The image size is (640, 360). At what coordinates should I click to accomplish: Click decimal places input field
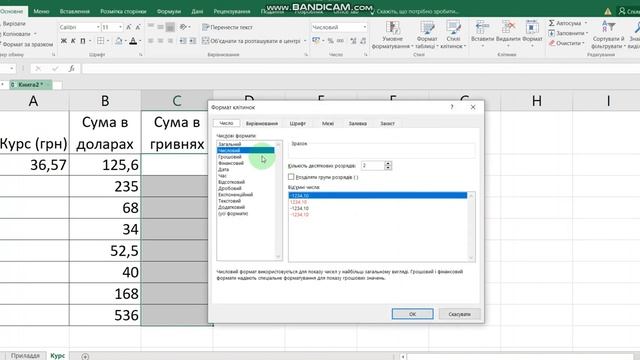pyautogui.click(x=373, y=165)
